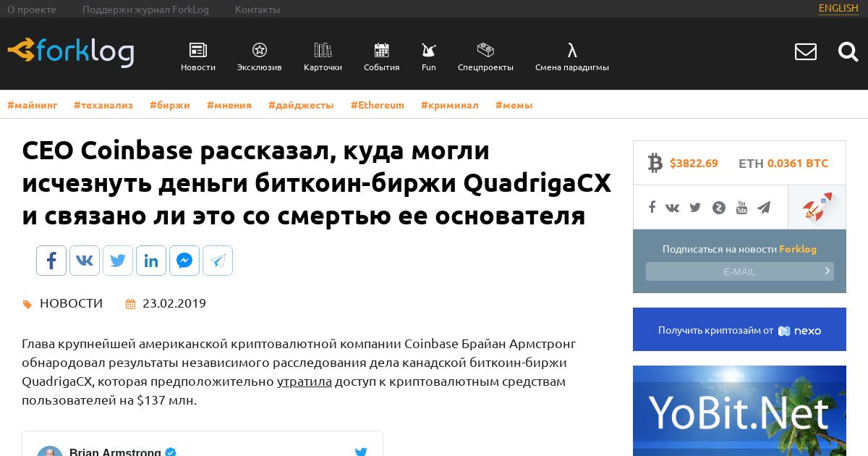This screenshot has width=868, height=456.
Task: Click the envelope mail icon in the header
Action: (806, 52)
